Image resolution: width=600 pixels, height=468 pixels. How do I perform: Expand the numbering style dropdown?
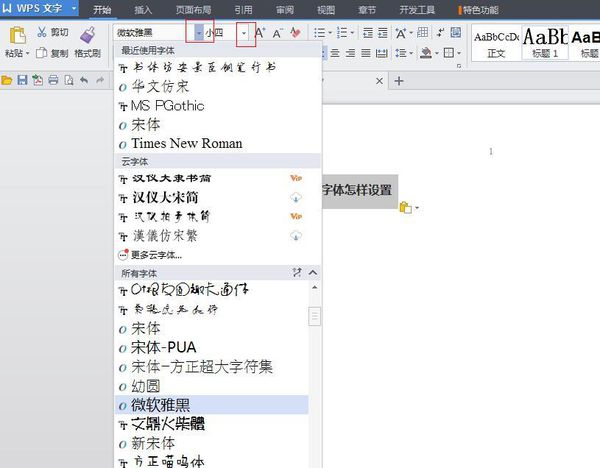pyautogui.click(x=352, y=33)
